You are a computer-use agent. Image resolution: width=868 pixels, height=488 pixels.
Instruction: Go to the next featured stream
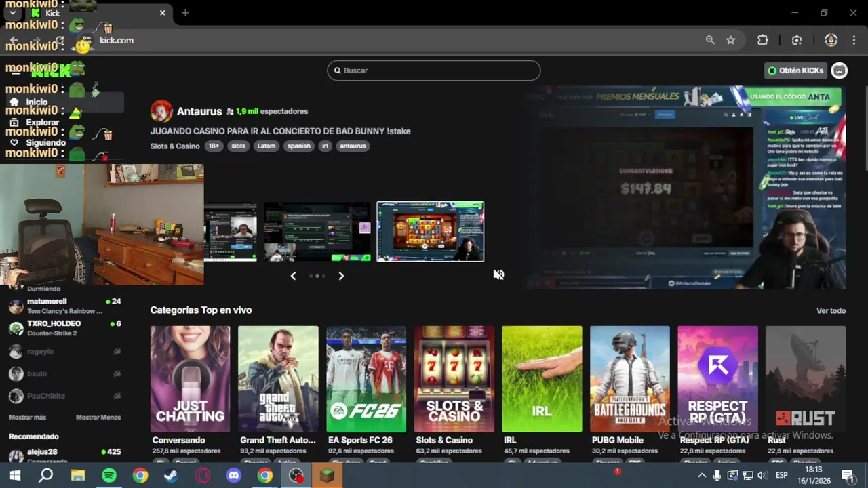pos(341,276)
